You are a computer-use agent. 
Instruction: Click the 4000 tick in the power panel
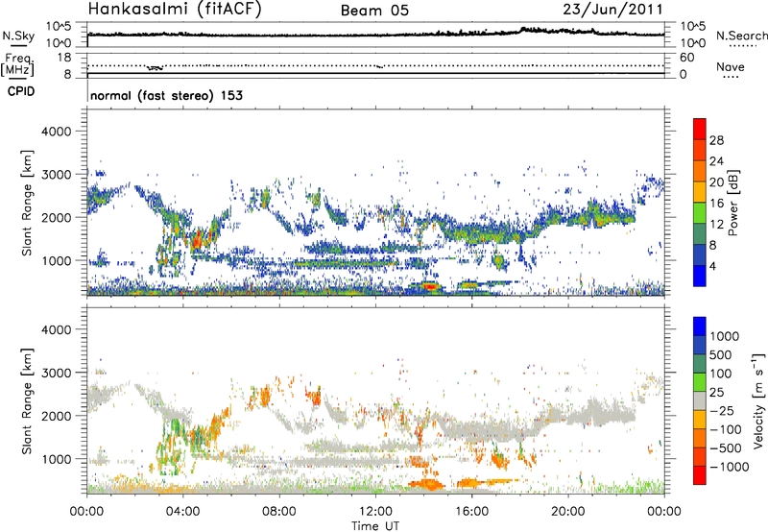57,132
